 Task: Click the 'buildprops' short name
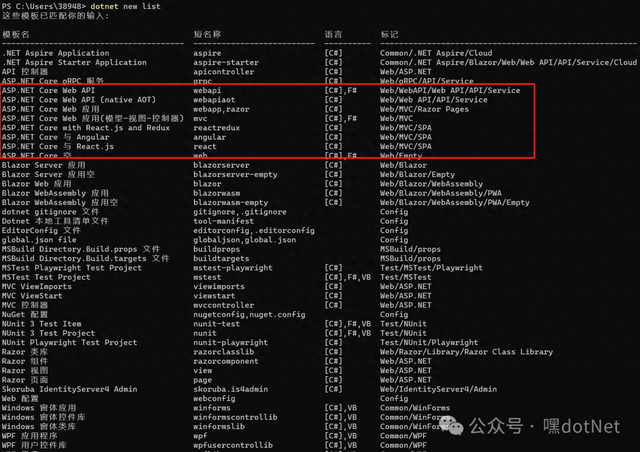tap(216, 249)
